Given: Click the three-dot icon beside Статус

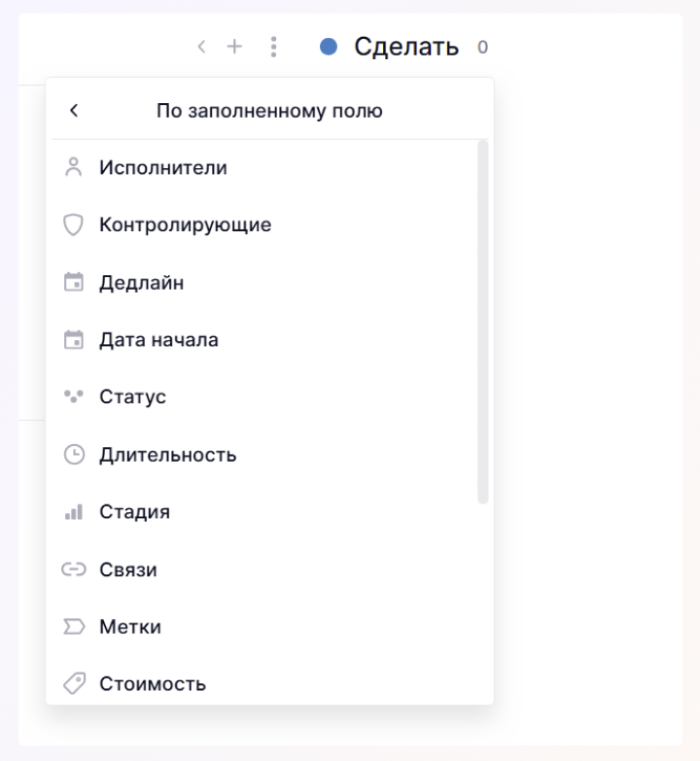Looking at the screenshot, I should 74,397.
